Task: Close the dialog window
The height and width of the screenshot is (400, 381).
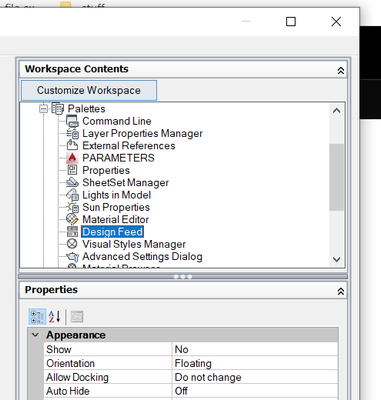Action: pos(336,22)
